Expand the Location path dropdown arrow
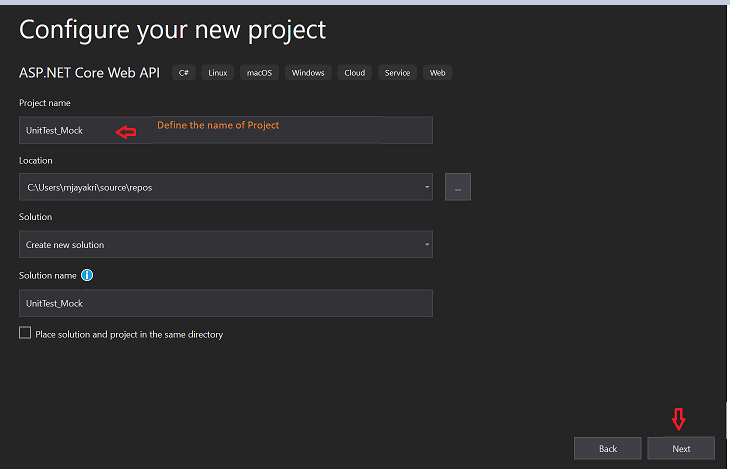 click(426, 187)
